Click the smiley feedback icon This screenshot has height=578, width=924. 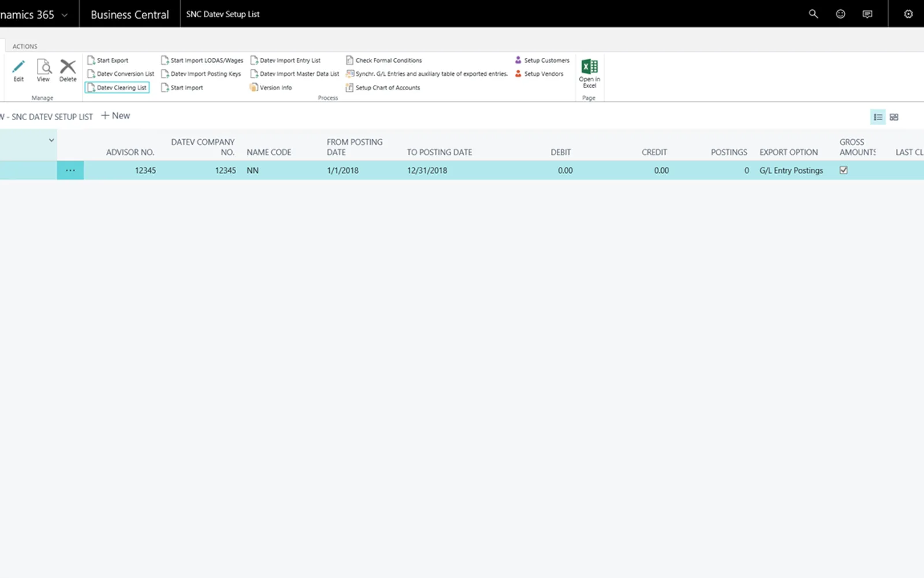840,14
